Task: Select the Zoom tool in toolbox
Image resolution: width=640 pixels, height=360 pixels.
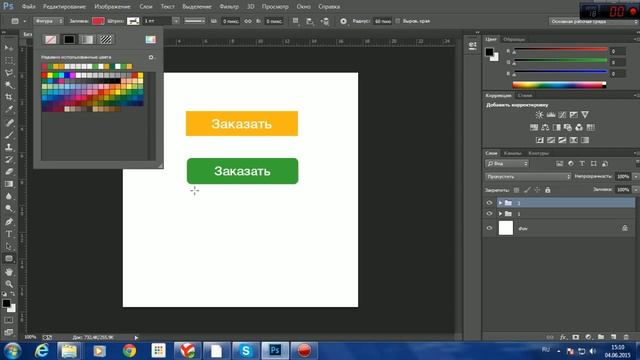Action: tap(9, 284)
